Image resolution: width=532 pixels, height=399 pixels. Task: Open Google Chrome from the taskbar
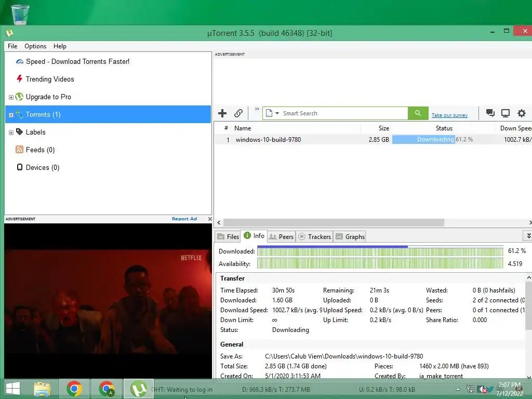click(74, 389)
